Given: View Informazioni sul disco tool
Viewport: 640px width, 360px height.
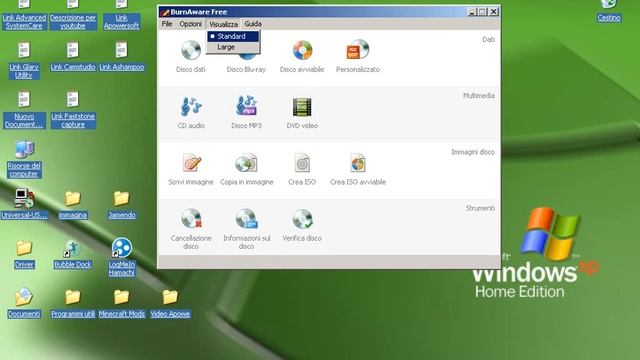Looking at the screenshot, I should [x=247, y=229].
